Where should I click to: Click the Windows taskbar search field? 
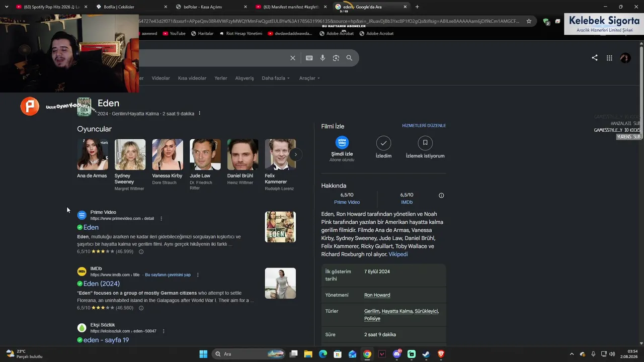click(249, 354)
